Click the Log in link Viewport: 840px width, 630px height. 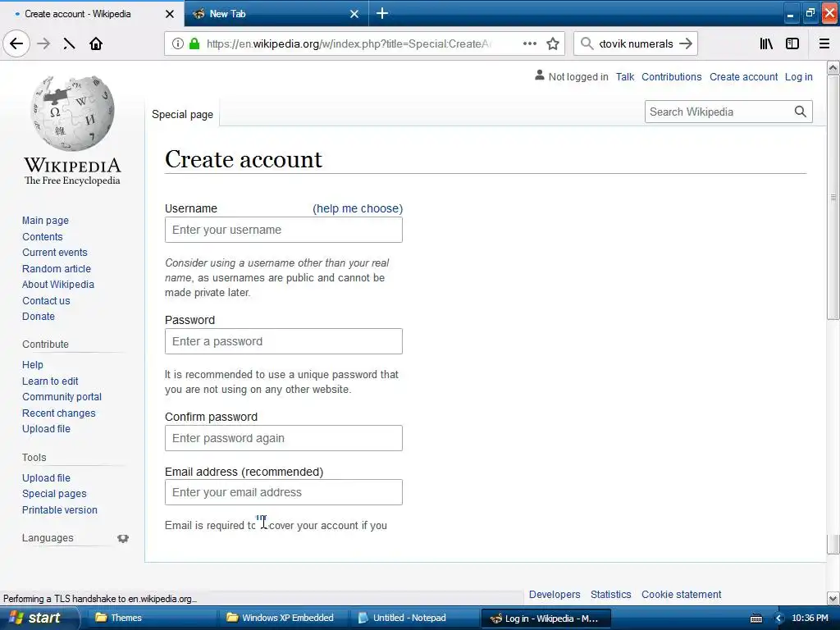tap(798, 76)
